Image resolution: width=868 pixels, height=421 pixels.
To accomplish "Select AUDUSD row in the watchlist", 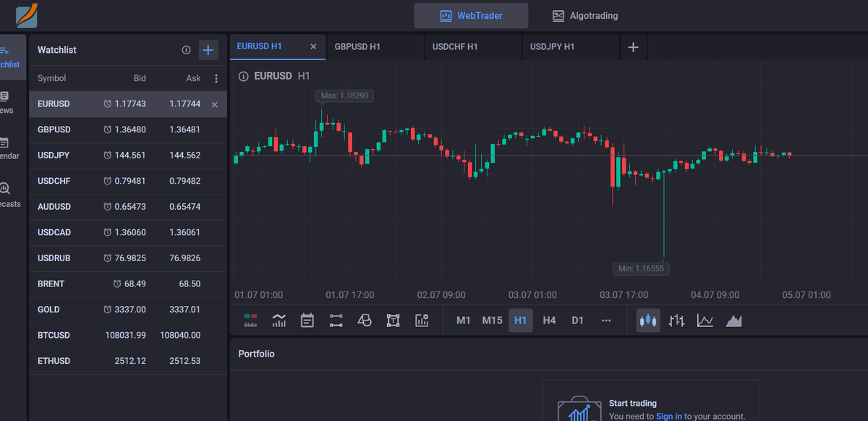I will [x=128, y=207].
